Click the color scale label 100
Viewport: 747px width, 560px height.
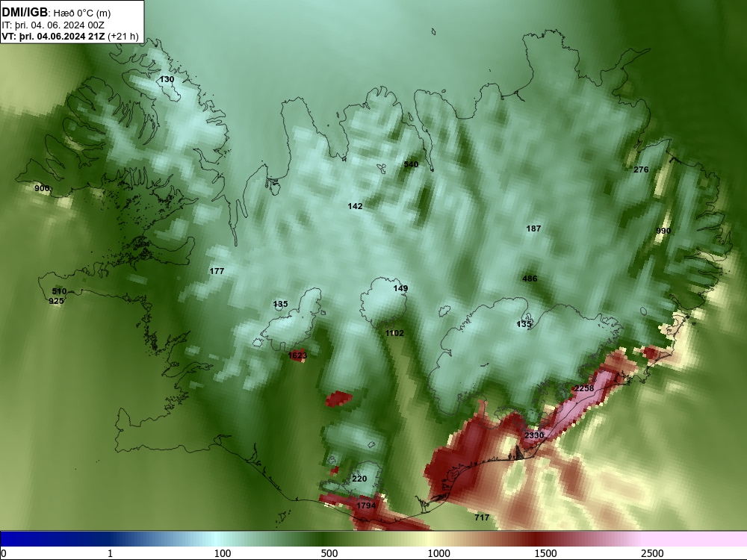click(x=222, y=553)
